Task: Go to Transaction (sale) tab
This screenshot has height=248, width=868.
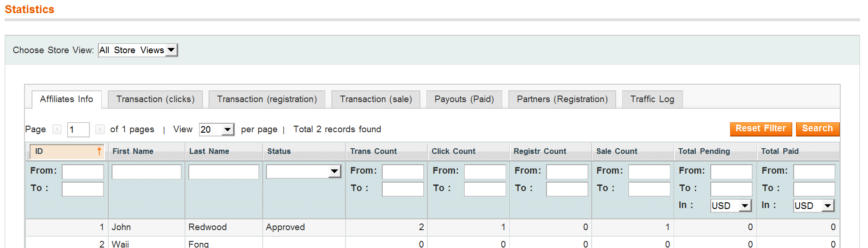Action: click(x=376, y=99)
